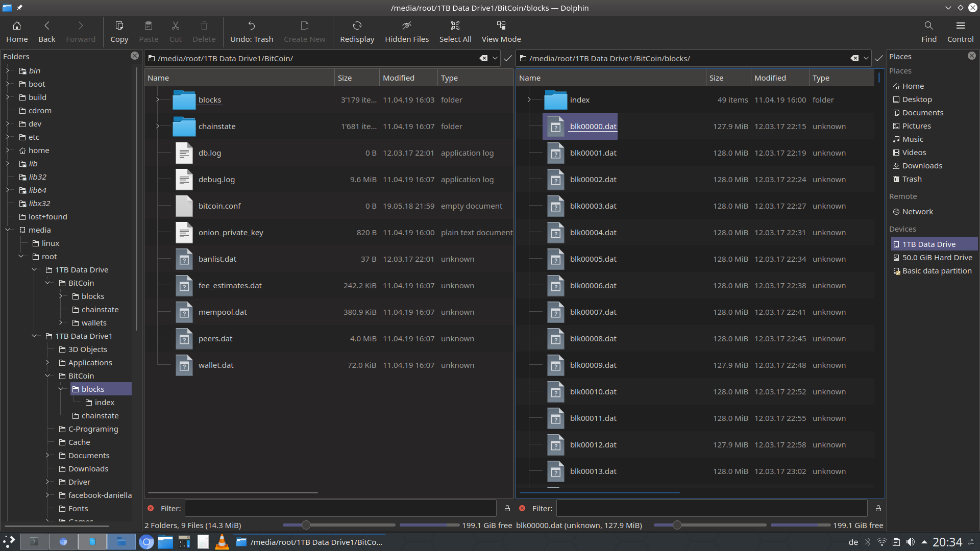Open the Find tool

928,32
